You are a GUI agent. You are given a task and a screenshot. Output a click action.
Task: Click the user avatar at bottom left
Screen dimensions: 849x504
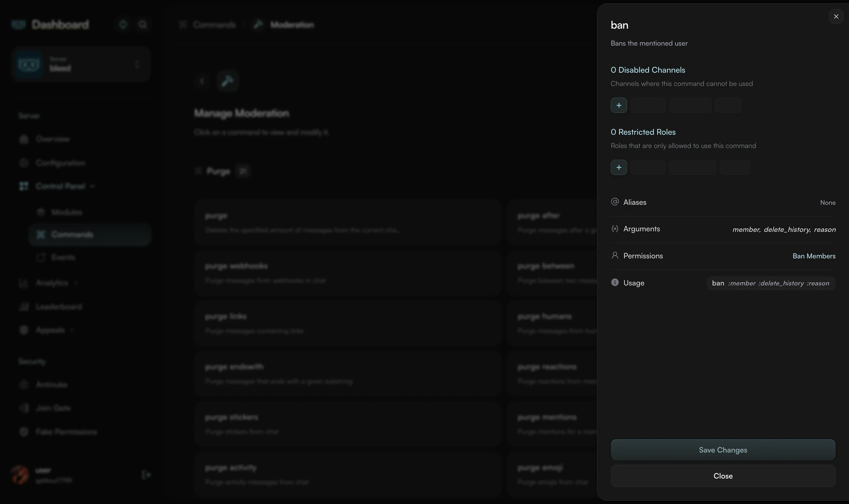tap(20, 474)
